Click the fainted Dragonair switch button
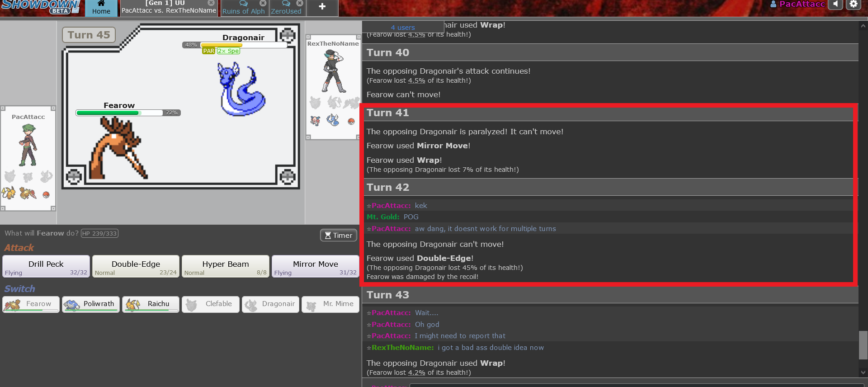Screen dimensions: 868x387 click(x=270, y=304)
